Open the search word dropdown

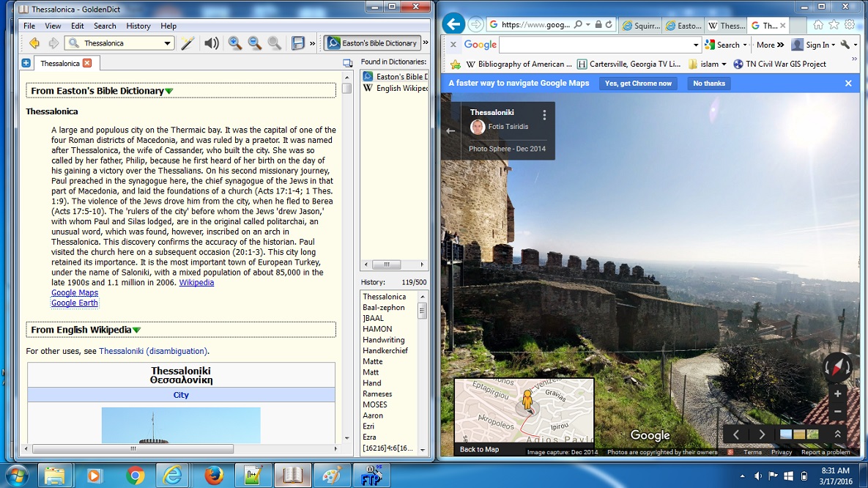(166, 43)
